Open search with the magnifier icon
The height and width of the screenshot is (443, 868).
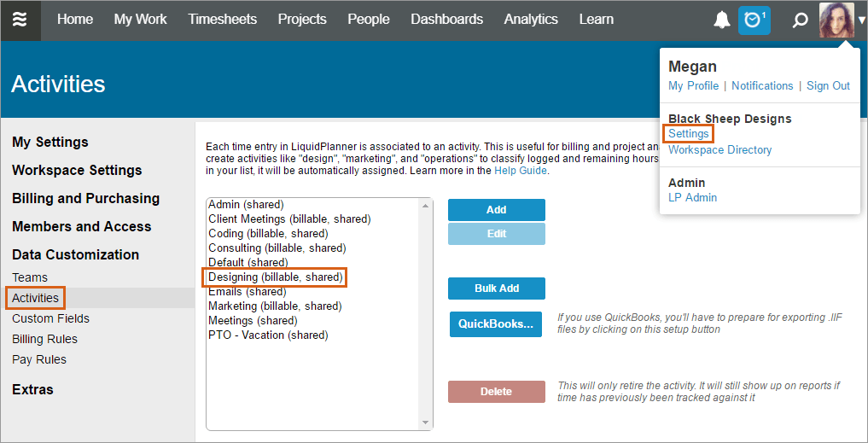point(799,20)
